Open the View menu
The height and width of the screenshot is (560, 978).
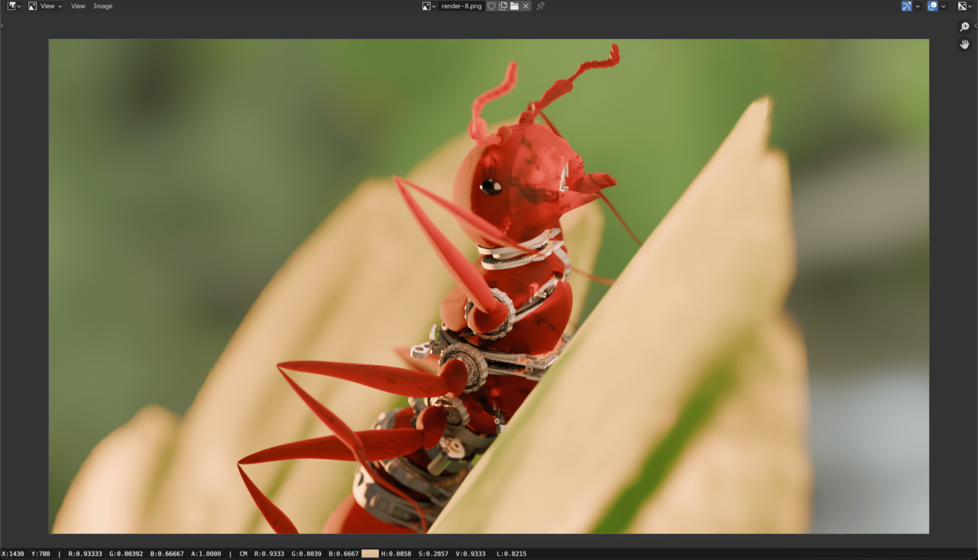pos(78,6)
